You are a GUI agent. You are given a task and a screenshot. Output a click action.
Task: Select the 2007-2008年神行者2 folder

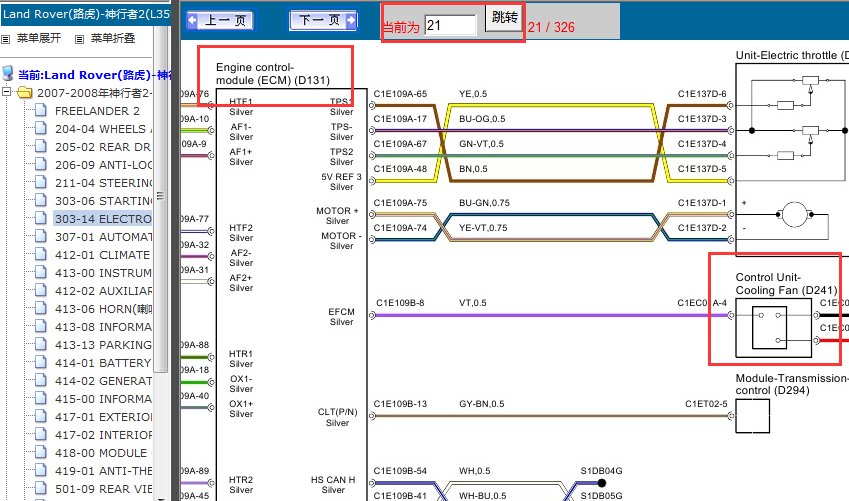point(94,93)
